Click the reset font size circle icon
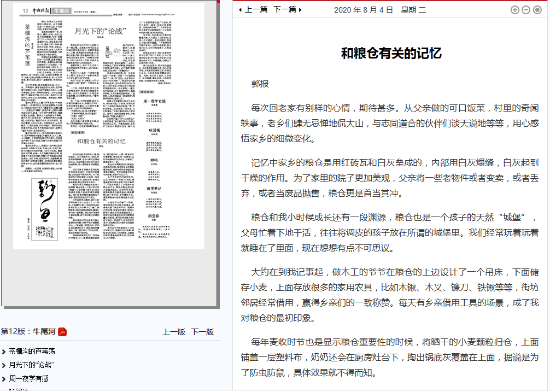This screenshot has height=392, width=550. 537,10
